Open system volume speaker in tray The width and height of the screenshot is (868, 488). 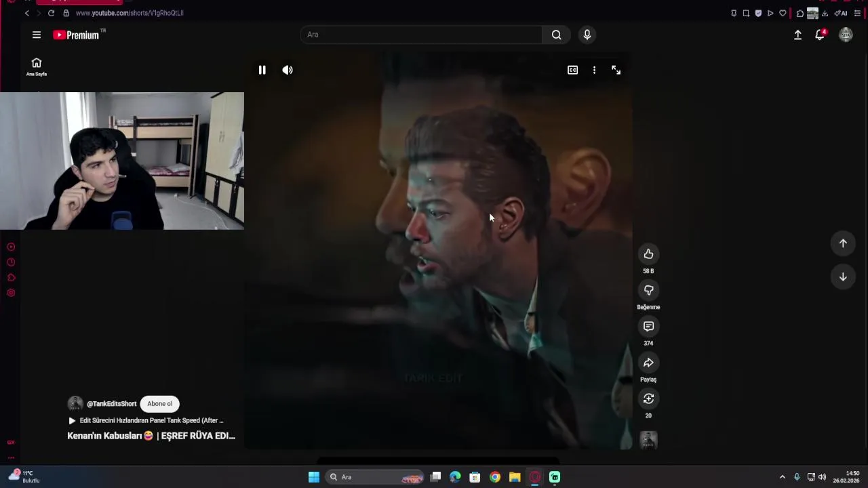[822, 477]
